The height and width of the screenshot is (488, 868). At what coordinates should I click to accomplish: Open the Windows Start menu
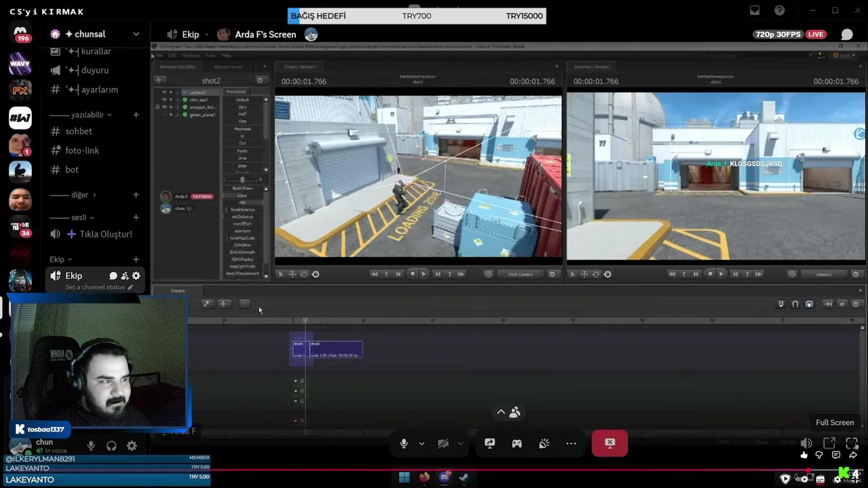(x=404, y=477)
